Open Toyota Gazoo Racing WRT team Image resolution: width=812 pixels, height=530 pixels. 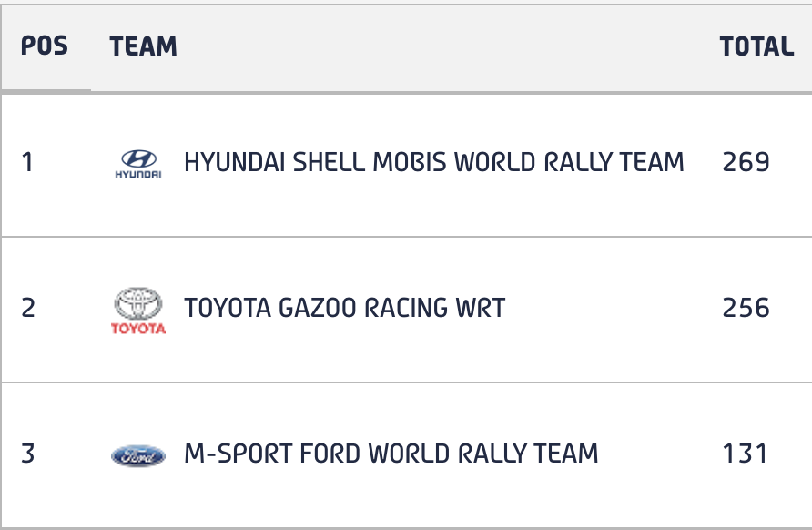click(x=345, y=308)
